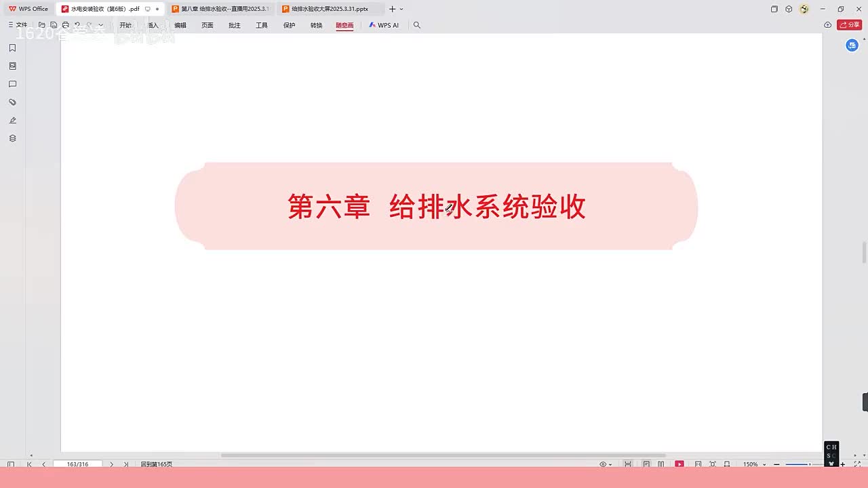Go to the first page
Viewport: 868px width, 488px height.
pos(29,464)
